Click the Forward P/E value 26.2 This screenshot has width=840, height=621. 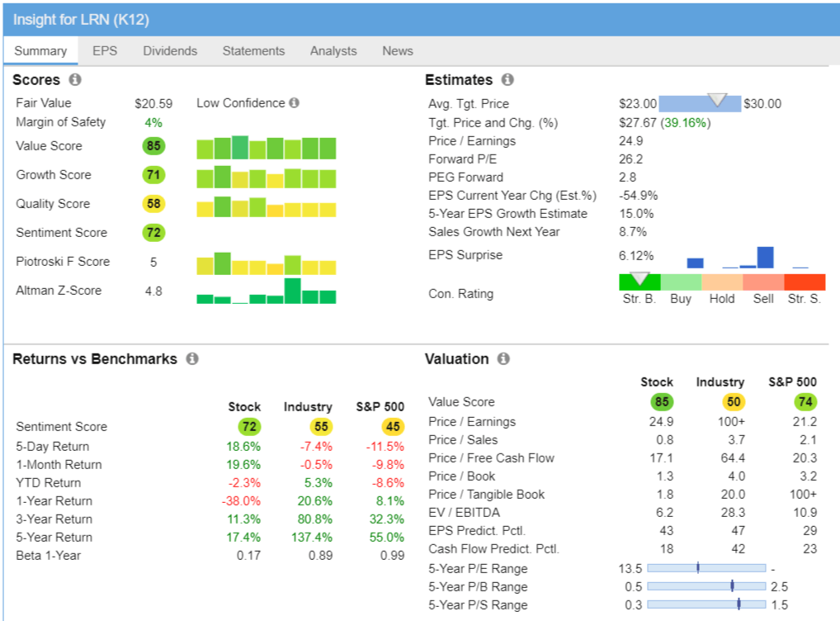(x=630, y=159)
